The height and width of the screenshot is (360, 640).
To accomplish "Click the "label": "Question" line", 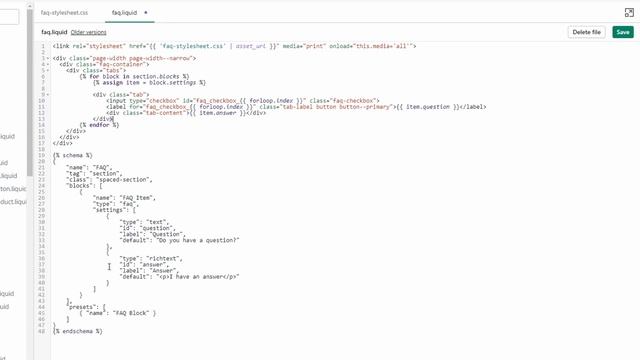I will pos(153,234).
